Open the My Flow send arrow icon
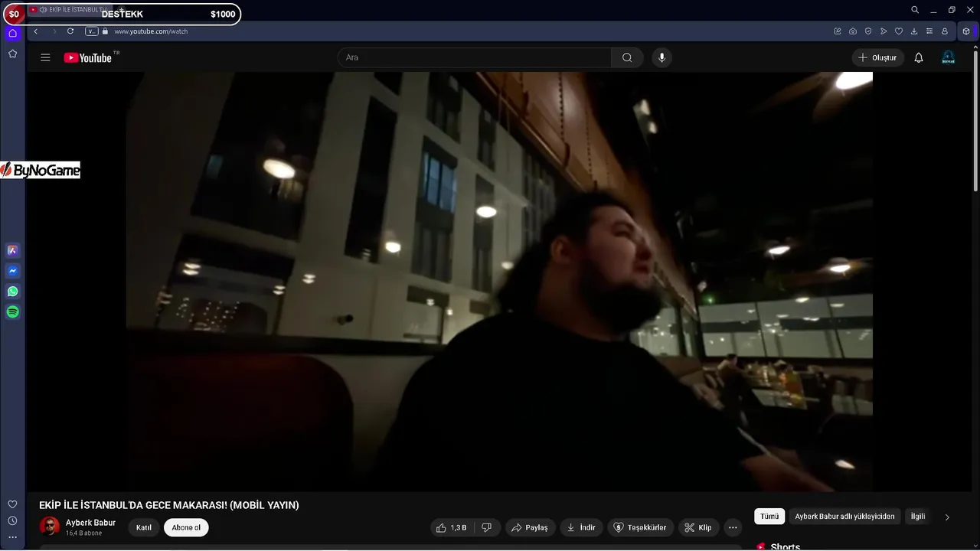The width and height of the screenshot is (980, 551). [x=884, y=31]
